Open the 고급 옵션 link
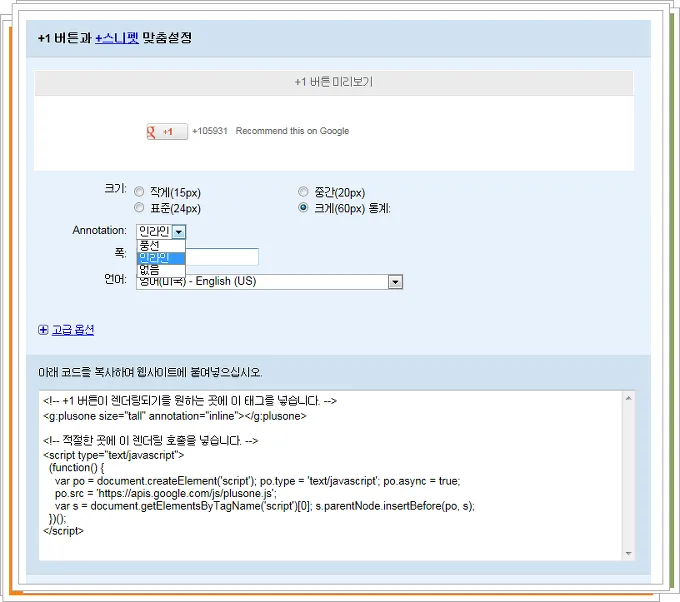The image size is (680, 602). (x=73, y=330)
